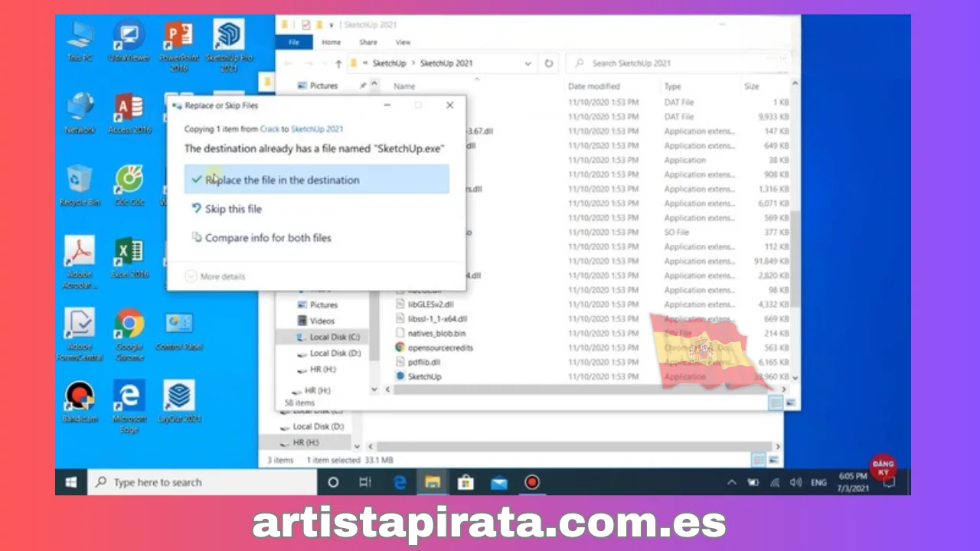
Task: Select the This PC desktop icon
Action: point(80,41)
